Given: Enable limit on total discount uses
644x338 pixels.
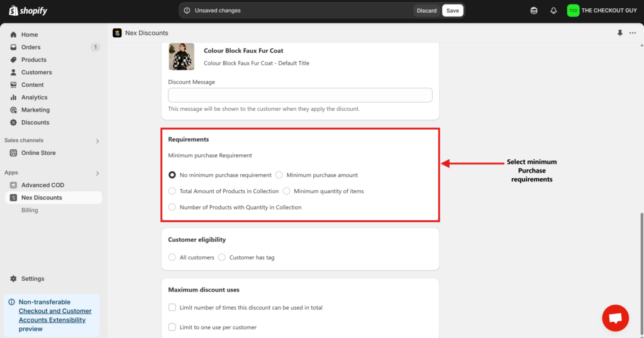Looking at the screenshot, I should click(172, 308).
